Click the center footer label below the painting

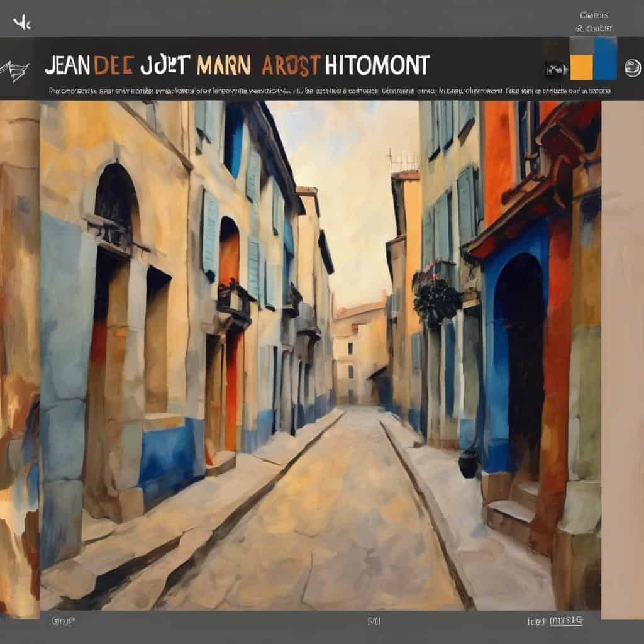click(374, 621)
